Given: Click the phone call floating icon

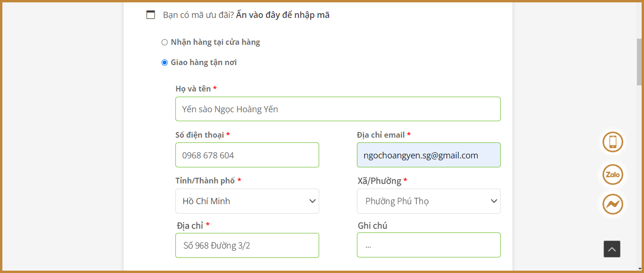Looking at the screenshot, I should point(613,142).
